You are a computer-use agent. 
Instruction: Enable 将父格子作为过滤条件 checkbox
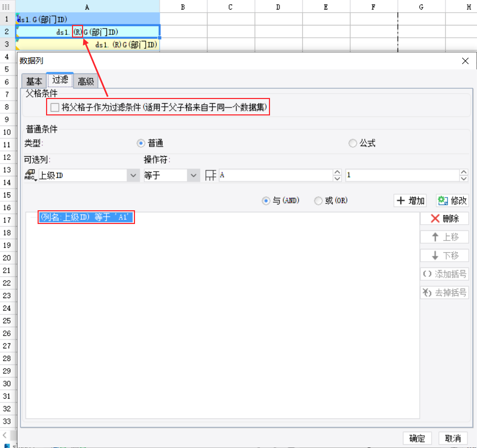click(55, 107)
